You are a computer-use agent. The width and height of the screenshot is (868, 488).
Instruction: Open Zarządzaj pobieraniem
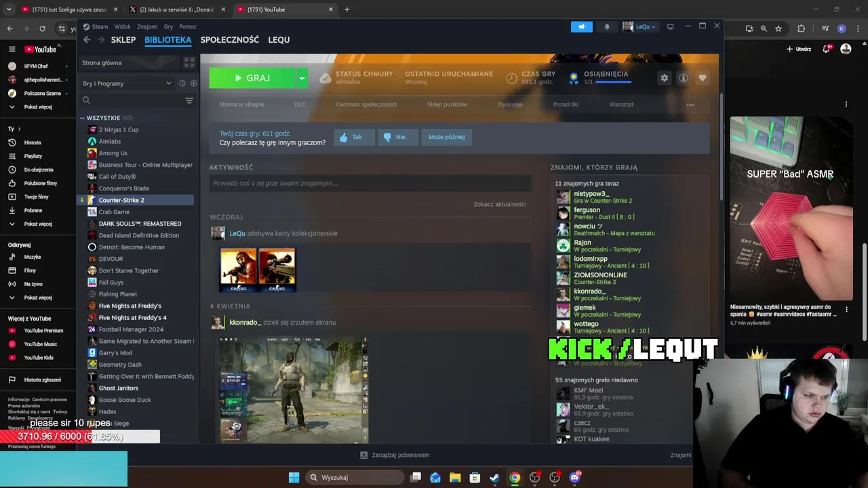pos(395,455)
